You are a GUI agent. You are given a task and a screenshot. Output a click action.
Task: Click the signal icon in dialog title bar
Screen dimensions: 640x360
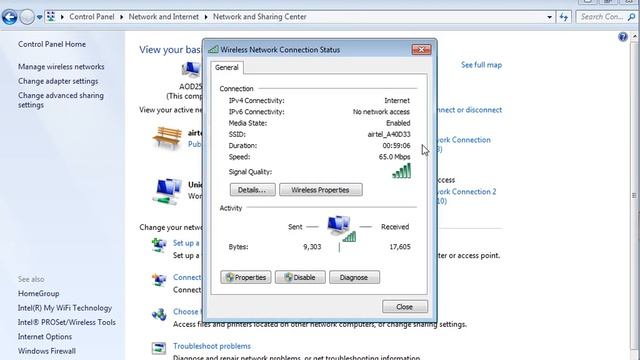coord(213,49)
